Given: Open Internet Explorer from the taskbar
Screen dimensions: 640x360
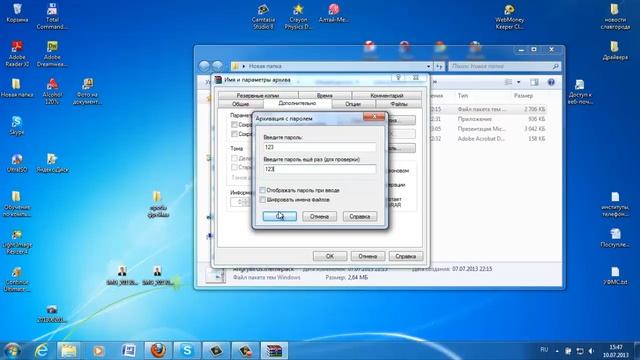Looking at the screenshot, I should [41, 350].
